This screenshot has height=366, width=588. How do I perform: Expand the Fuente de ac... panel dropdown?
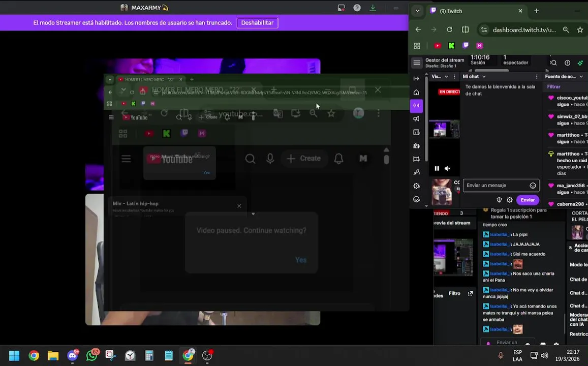[581, 76]
